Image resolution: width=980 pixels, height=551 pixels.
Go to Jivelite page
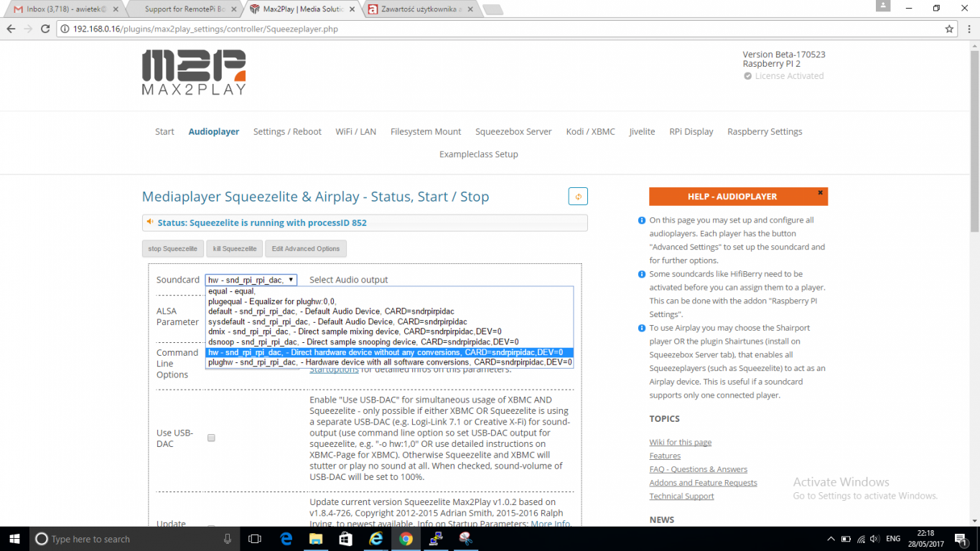(642, 131)
